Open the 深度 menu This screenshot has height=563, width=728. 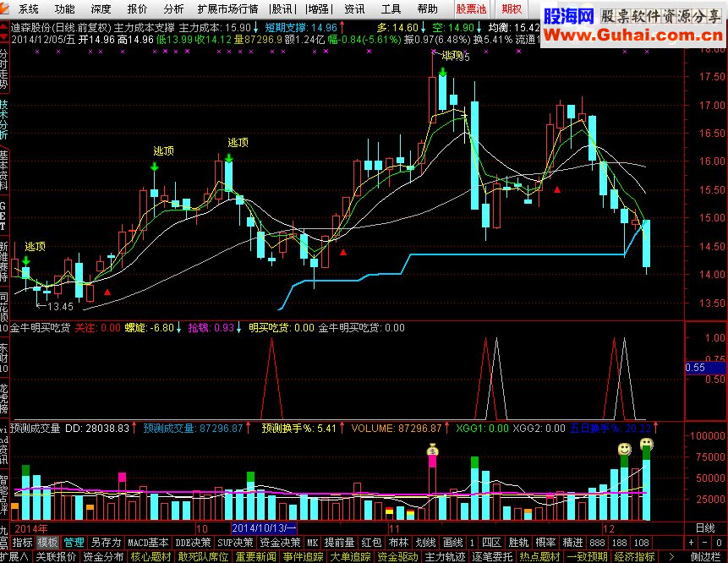(x=101, y=8)
